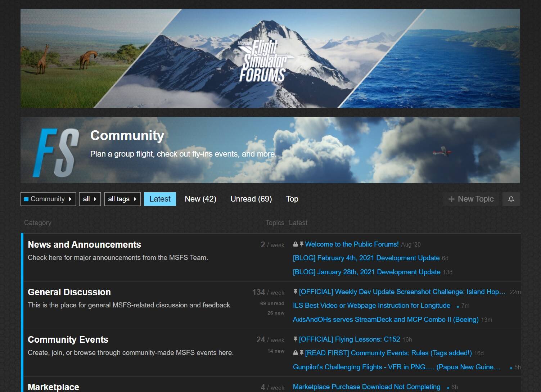This screenshot has width=541, height=392.
Task: Click the Community Events description text
Action: 131,352
